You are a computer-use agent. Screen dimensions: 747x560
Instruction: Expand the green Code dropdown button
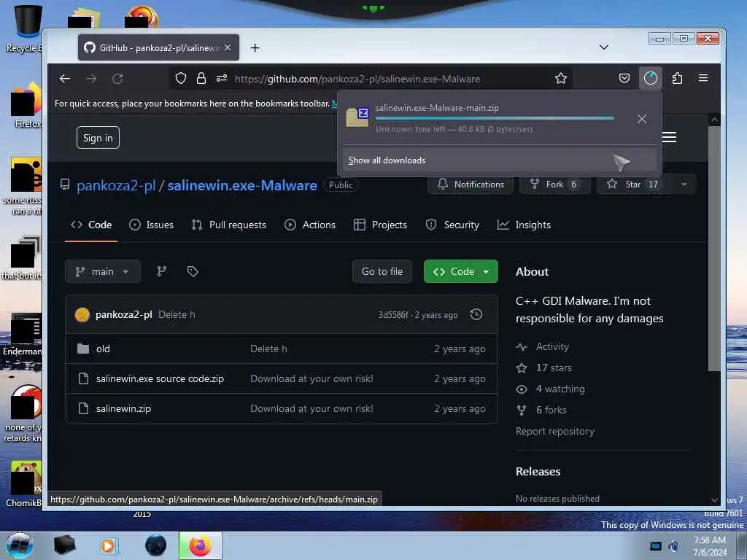[x=461, y=271]
